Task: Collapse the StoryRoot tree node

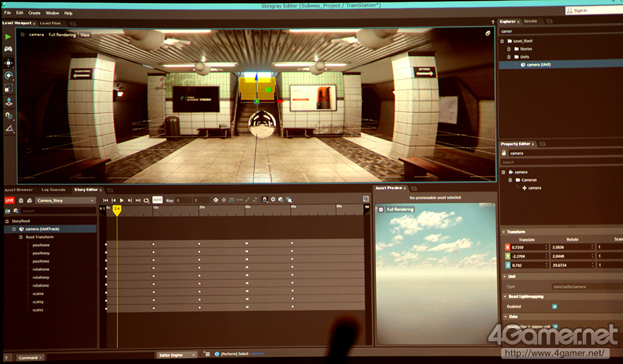Action: coord(7,221)
